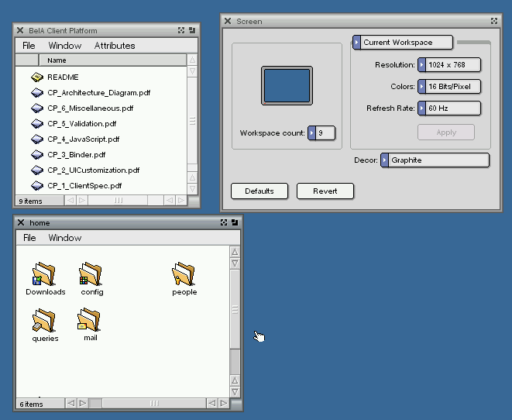Click the '6 items' status text
The height and width of the screenshot is (420, 512).
coord(31,405)
